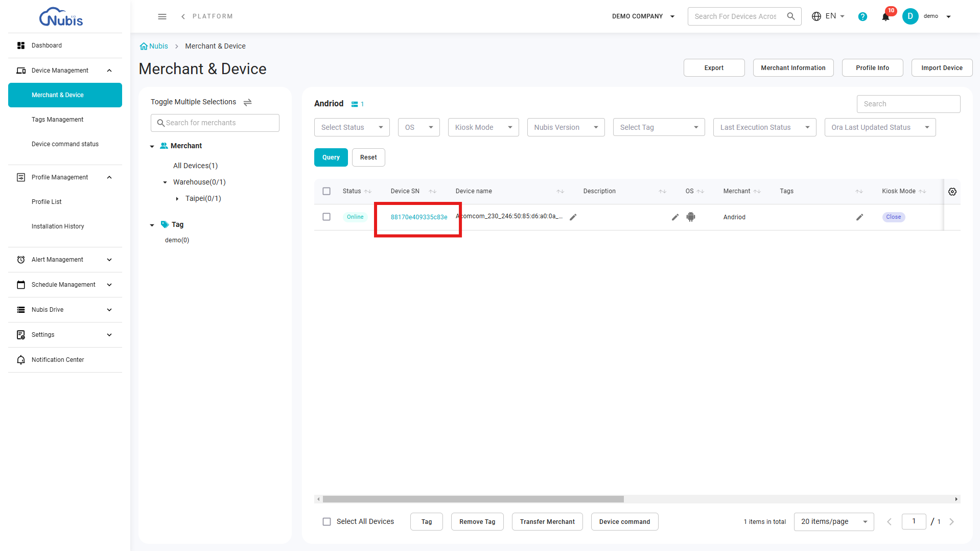Edit description pencil icon

point(675,217)
